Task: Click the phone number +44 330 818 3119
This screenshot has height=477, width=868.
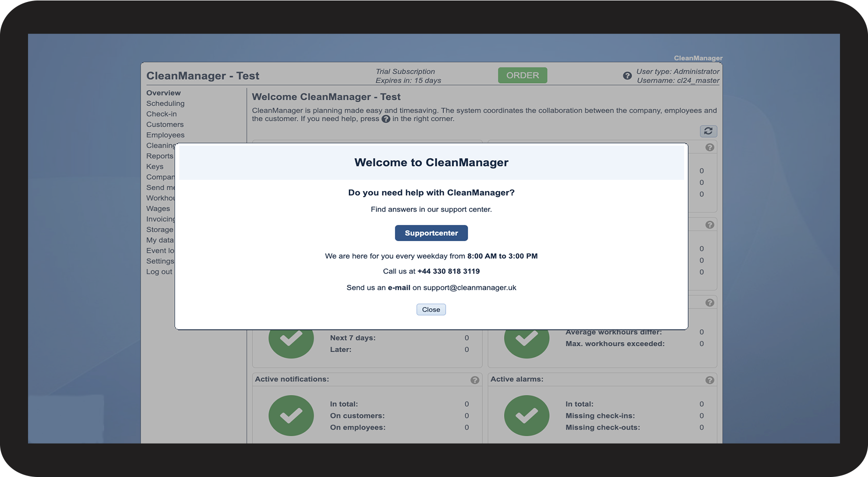Action: 448,271
